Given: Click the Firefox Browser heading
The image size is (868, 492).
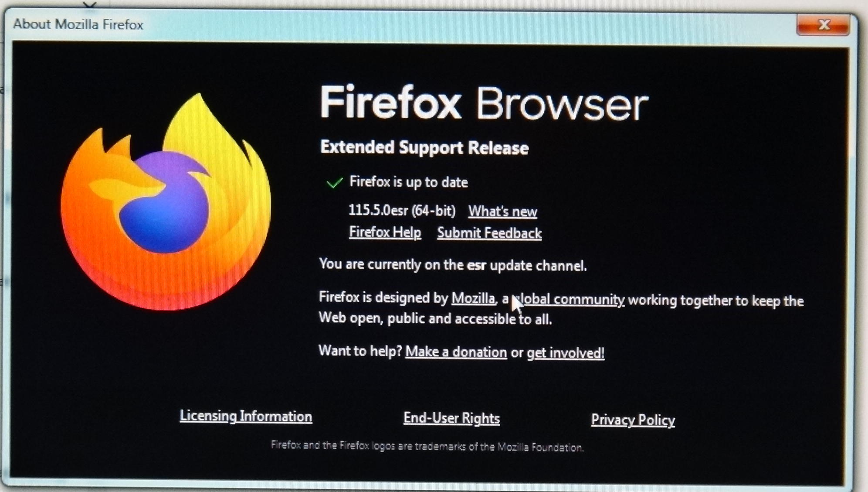Looking at the screenshot, I should (484, 103).
